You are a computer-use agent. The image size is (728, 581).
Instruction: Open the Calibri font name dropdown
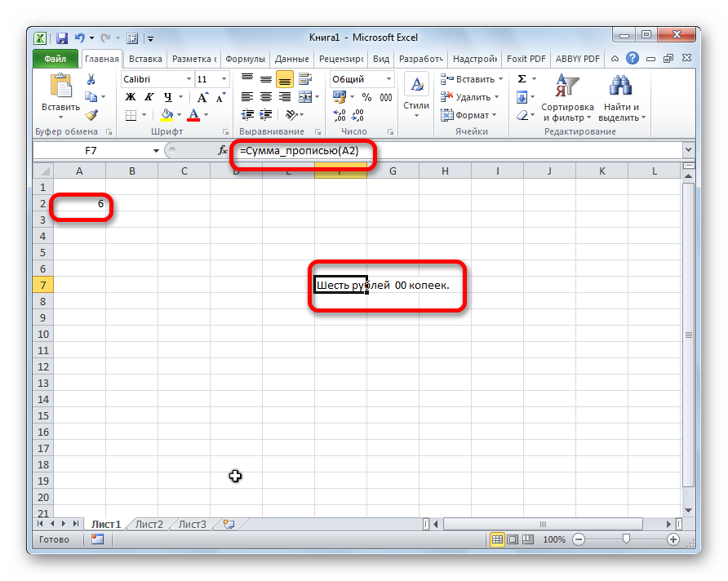click(187, 79)
